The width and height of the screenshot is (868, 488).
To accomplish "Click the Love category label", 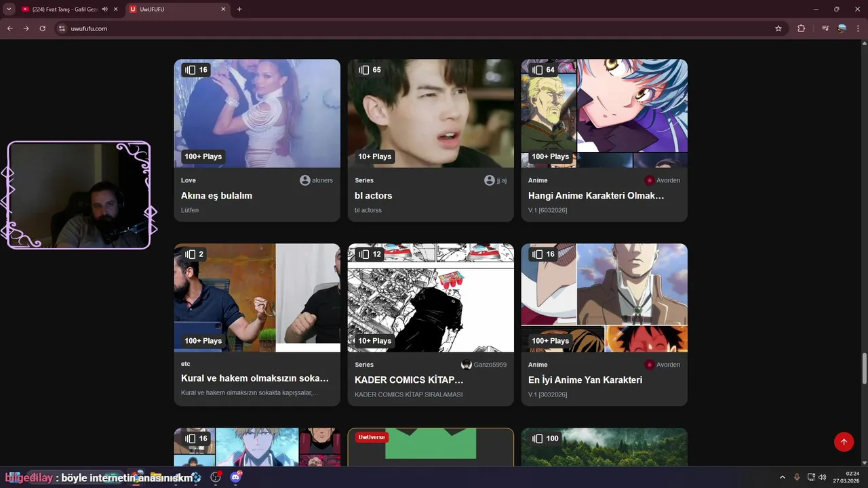I will pos(189,180).
